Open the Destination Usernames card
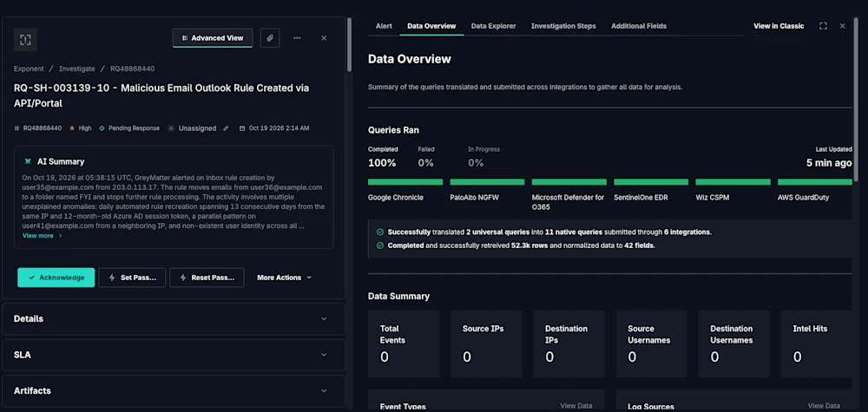 (x=734, y=344)
